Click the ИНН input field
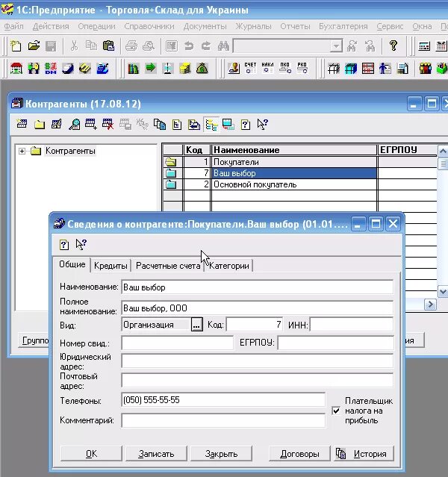 (352, 325)
